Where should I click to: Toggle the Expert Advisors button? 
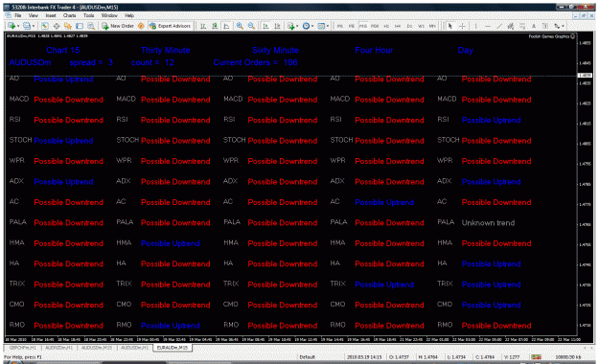pos(170,26)
